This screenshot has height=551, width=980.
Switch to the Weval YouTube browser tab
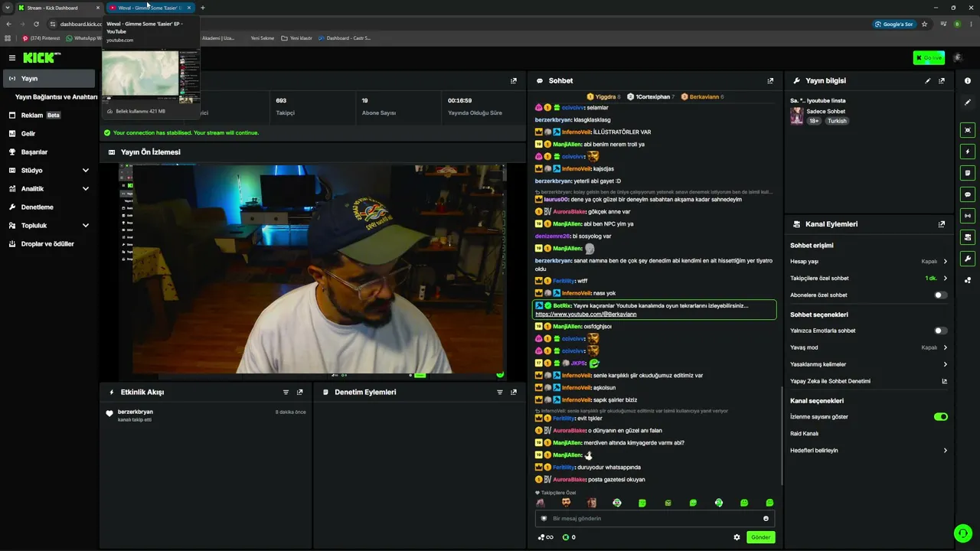[149, 8]
